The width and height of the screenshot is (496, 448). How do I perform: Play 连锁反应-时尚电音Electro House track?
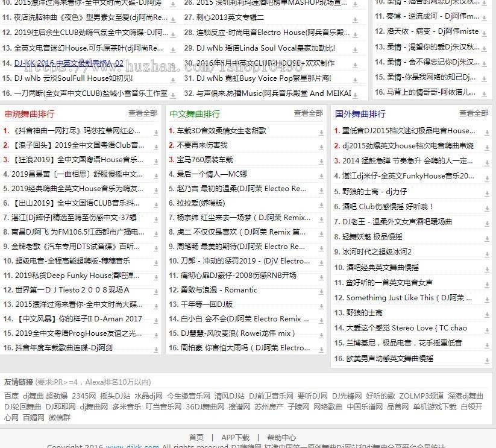[x=272, y=33]
